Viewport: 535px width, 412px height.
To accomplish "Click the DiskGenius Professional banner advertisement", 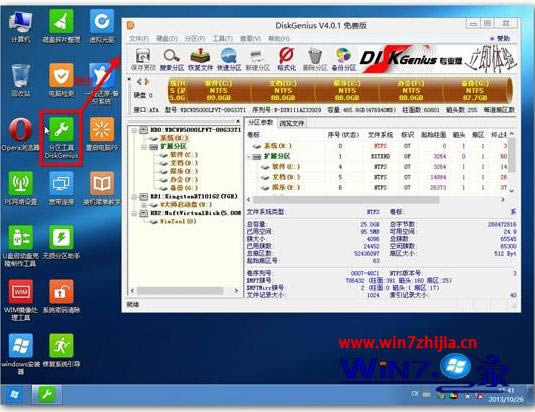I will 438,59.
